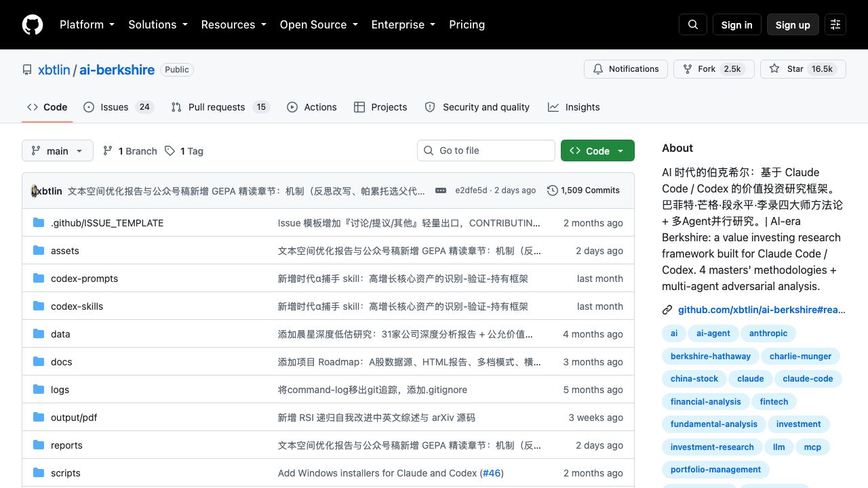Viewport: 868px width, 488px height.
Task: Expand the Solutions menu
Action: coord(157,24)
